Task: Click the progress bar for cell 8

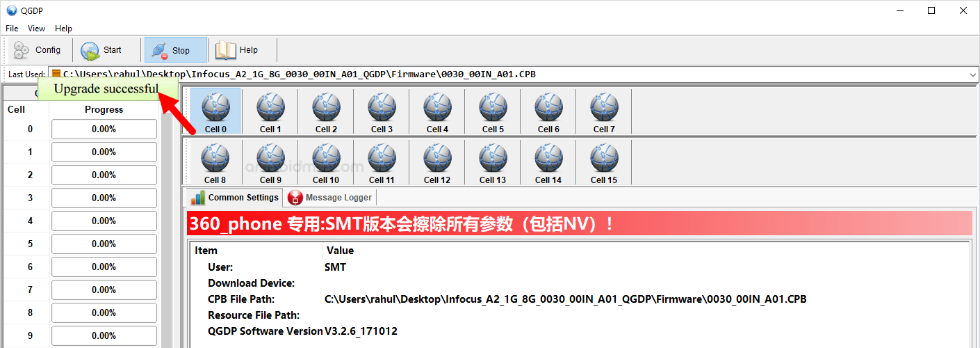Action: click(104, 313)
